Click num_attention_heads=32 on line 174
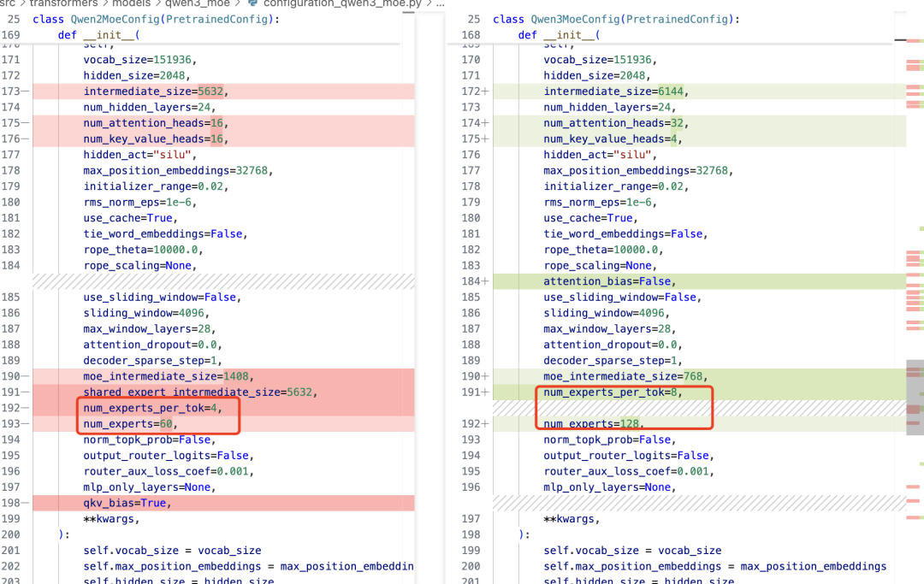Viewport: 924px width, 584px height. pyautogui.click(x=616, y=123)
